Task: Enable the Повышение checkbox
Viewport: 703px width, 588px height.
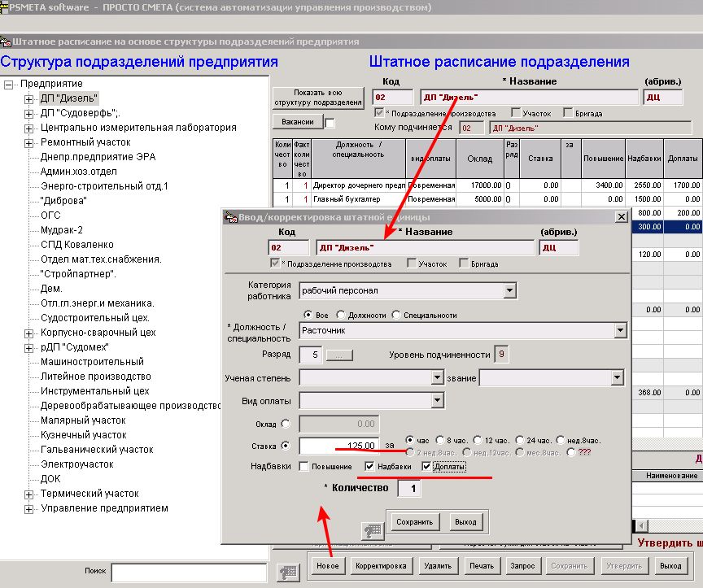Action: click(304, 467)
